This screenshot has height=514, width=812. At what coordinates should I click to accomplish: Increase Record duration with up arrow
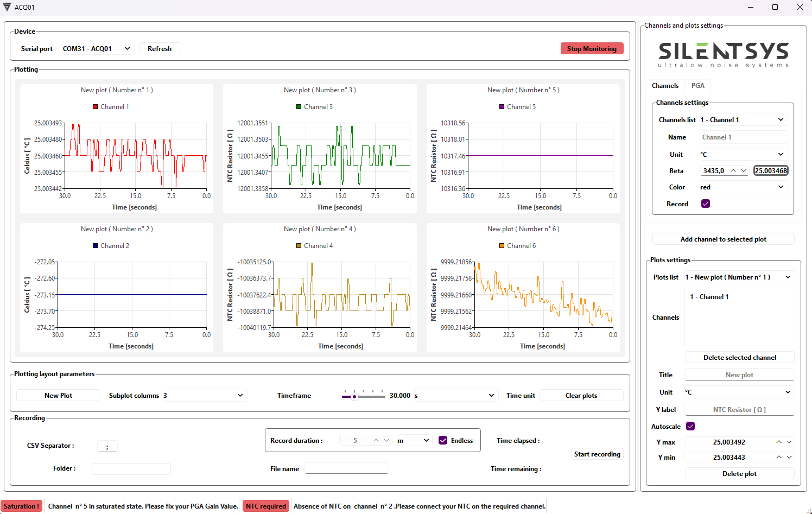pos(376,440)
